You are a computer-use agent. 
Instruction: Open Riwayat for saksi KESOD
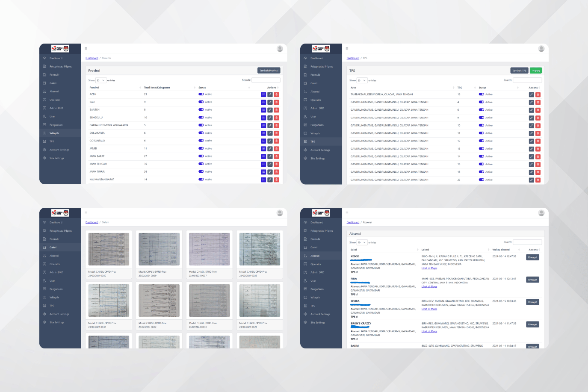[532, 257]
